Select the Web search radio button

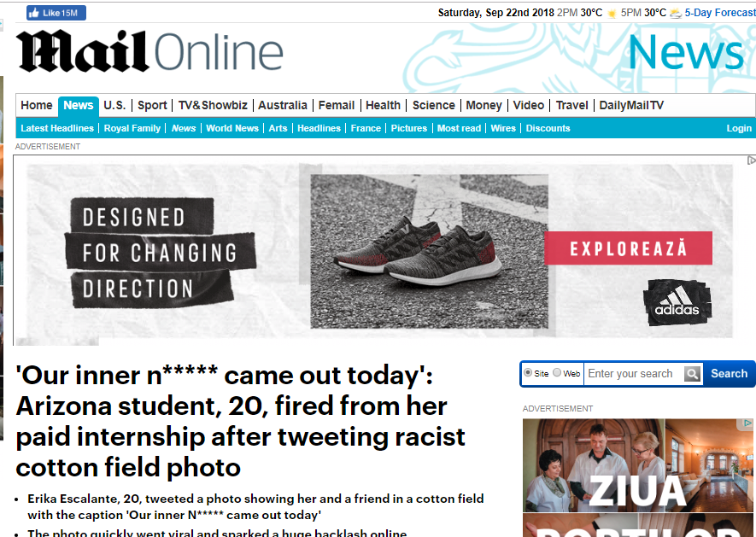pyautogui.click(x=557, y=372)
